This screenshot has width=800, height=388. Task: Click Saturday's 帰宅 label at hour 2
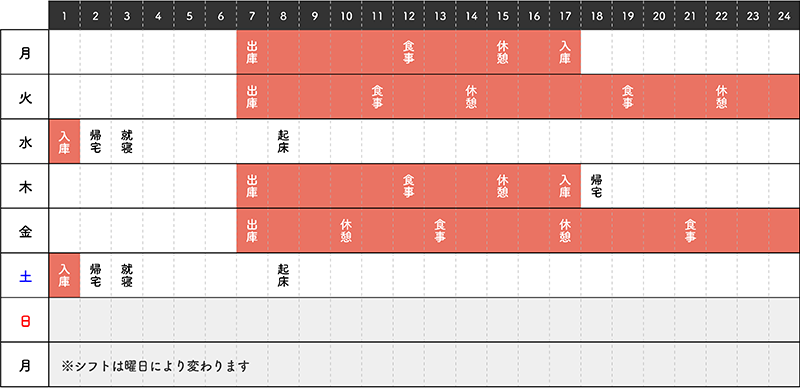click(x=95, y=275)
